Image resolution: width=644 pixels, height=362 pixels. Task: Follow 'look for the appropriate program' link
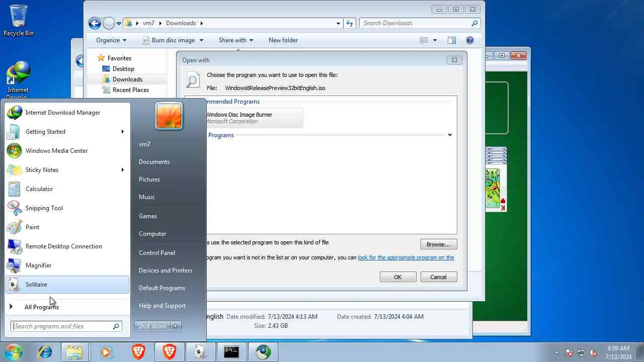pyautogui.click(x=406, y=257)
